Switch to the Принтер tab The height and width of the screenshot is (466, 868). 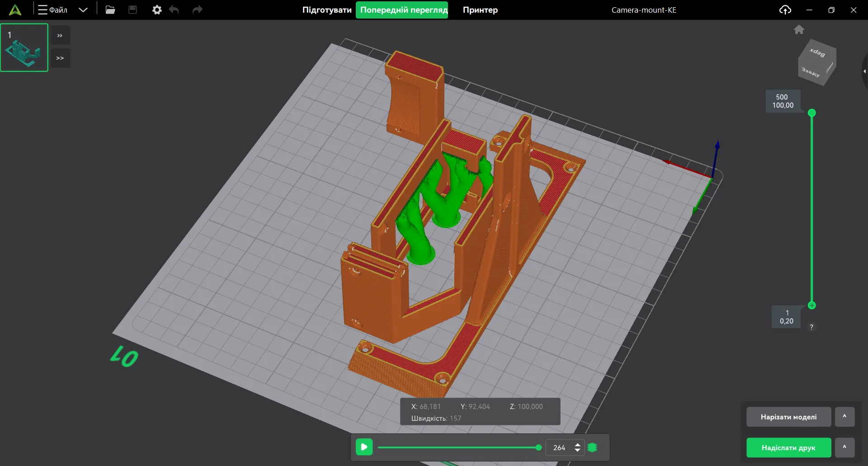[x=480, y=10]
